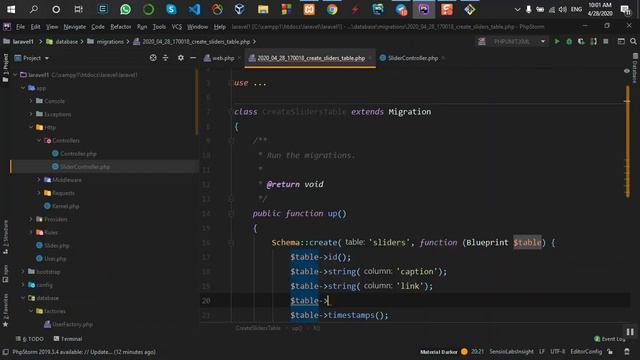640x360 pixels.
Task: Open the Windows Start menu
Action: 11,9
